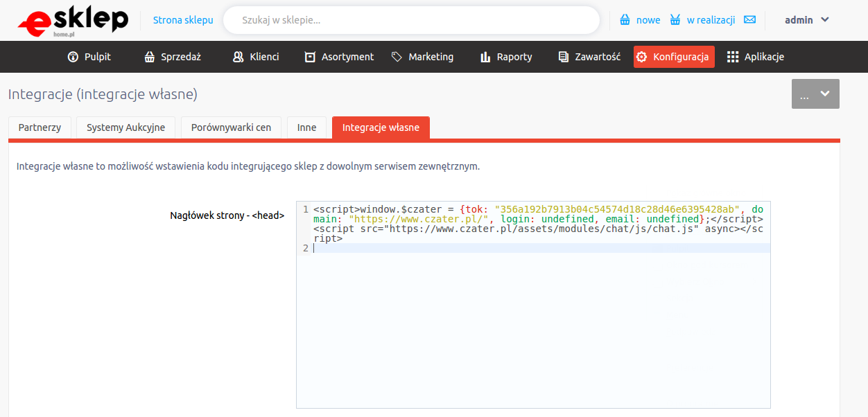Click the token string "356a192b7913b04c..." in code

[x=618, y=209]
